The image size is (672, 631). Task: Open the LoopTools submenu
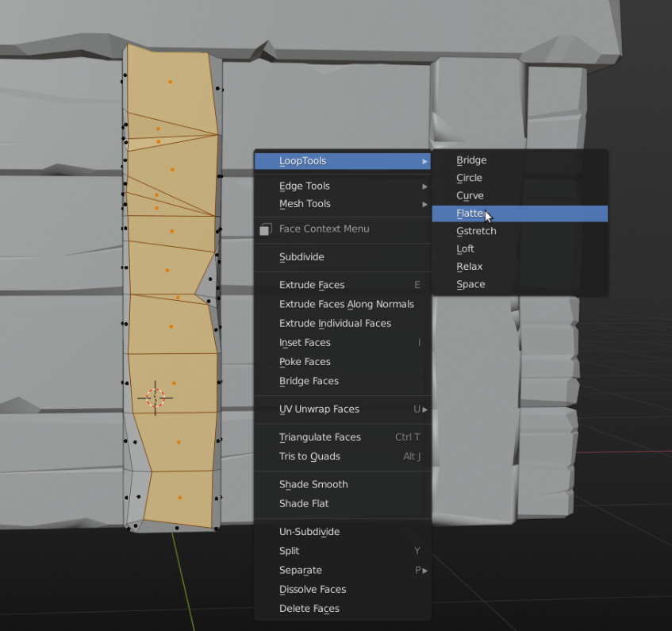(x=343, y=161)
